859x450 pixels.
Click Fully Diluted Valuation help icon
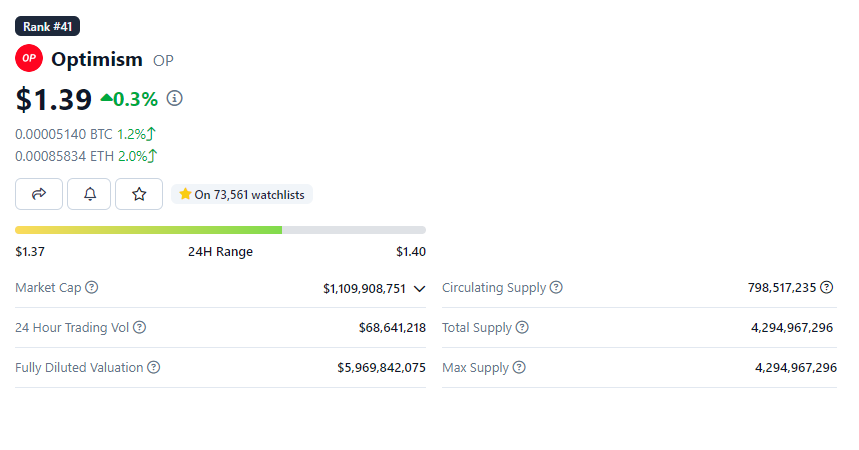click(154, 367)
